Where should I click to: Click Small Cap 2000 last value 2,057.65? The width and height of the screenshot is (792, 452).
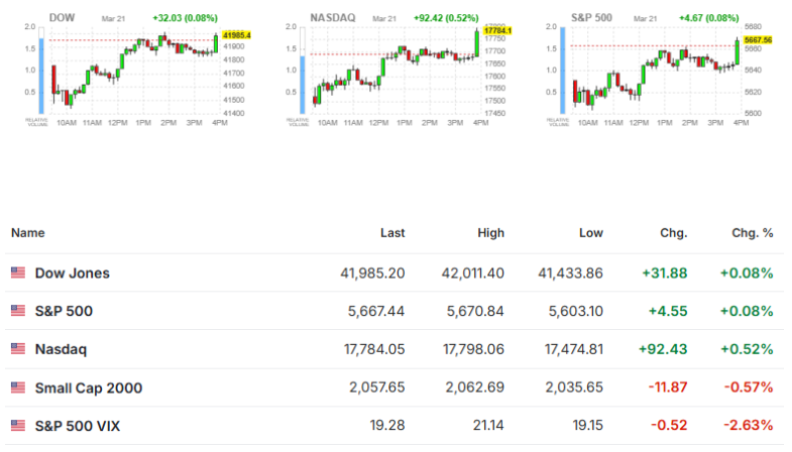tap(377, 387)
